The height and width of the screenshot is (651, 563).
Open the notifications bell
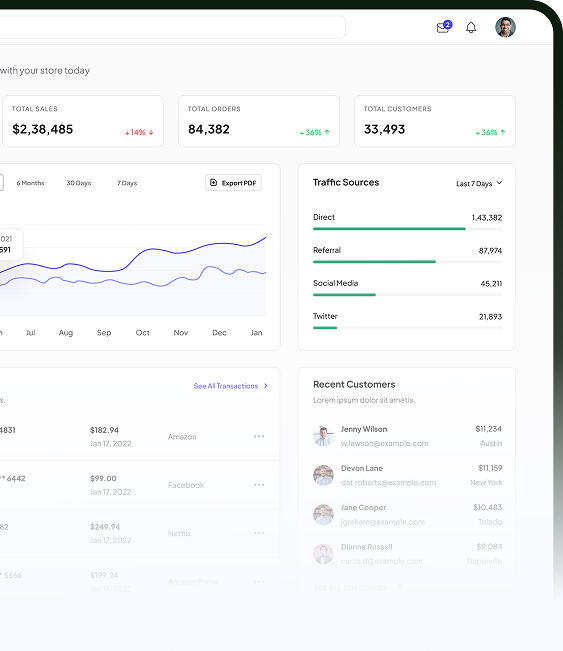click(x=471, y=28)
